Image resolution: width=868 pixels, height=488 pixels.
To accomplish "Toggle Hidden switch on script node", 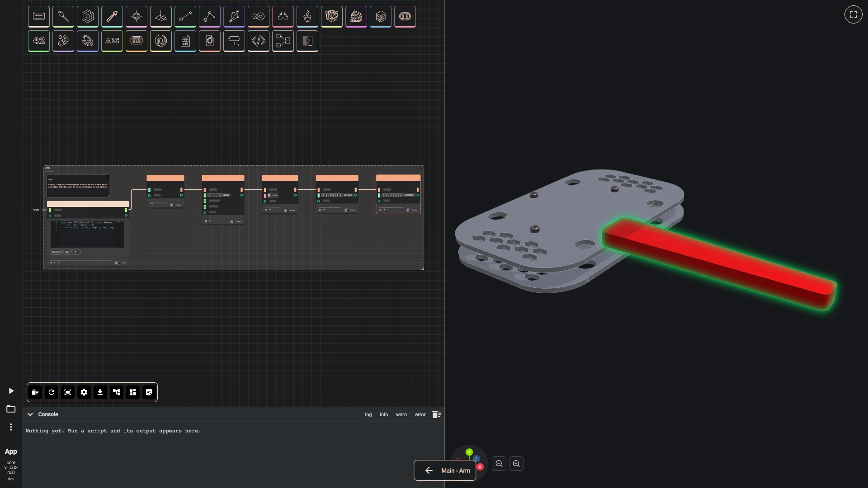I will pyautogui.click(x=118, y=263).
